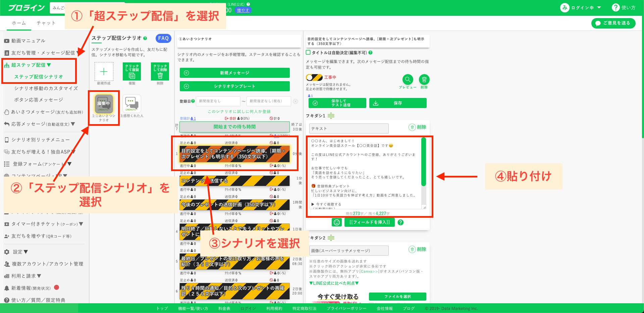Switch the 工事中 toggle
The height and width of the screenshot is (313, 644).
[x=314, y=77]
